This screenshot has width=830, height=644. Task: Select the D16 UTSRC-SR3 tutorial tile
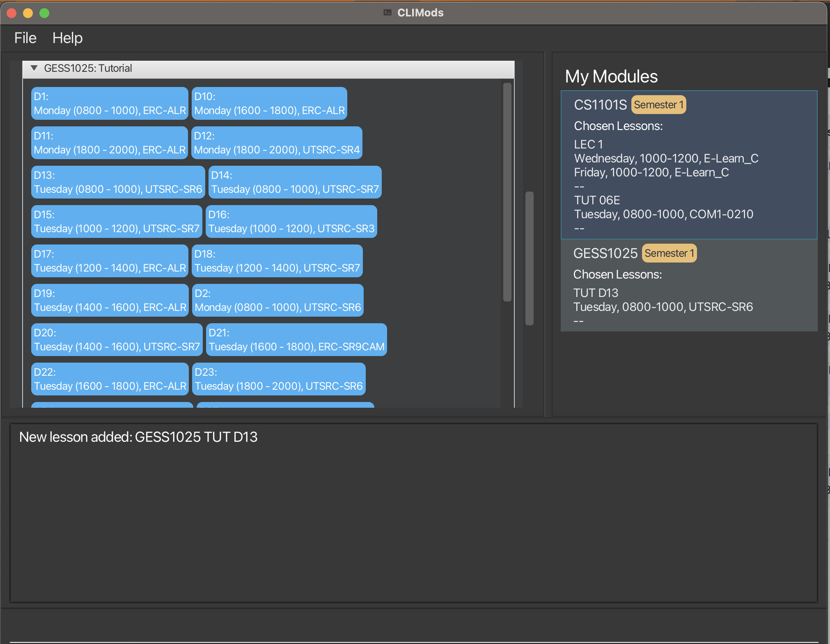[x=291, y=222]
